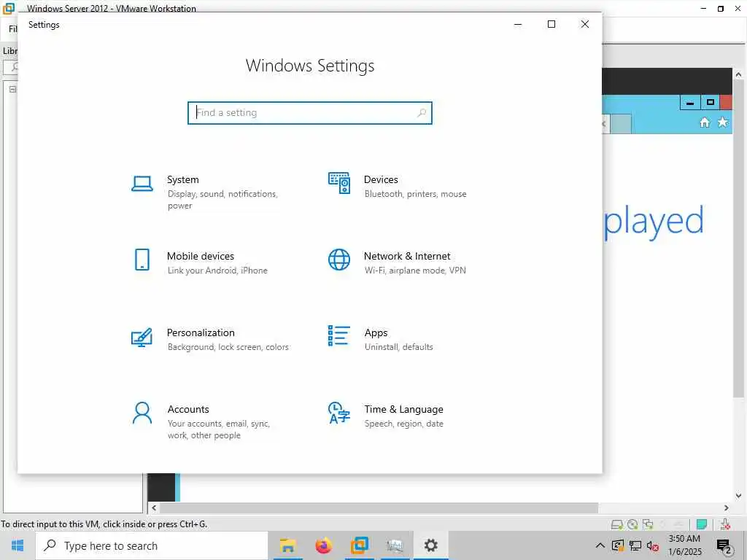This screenshot has height=560, width=747.
Task: Click 'Display, sound, notifications, power' description
Action: 222,200
